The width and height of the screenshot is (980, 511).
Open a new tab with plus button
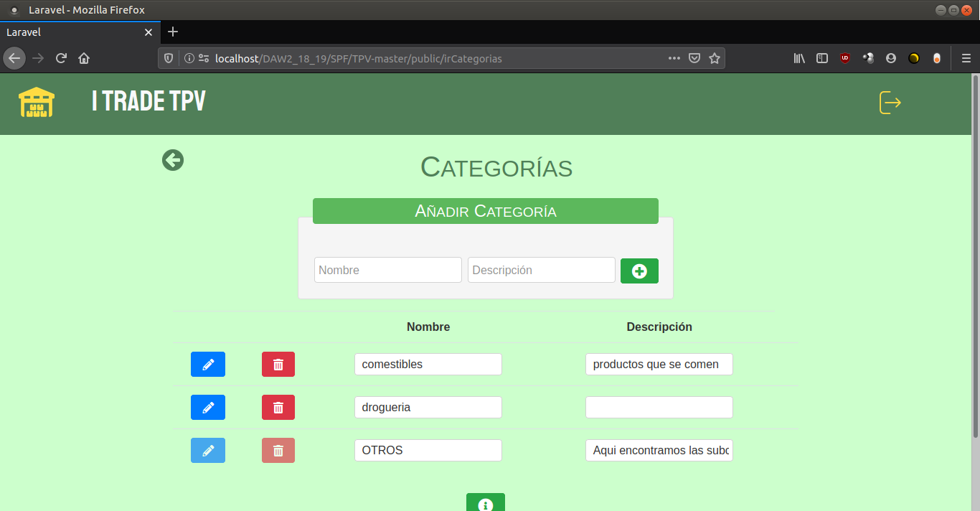coord(173,32)
